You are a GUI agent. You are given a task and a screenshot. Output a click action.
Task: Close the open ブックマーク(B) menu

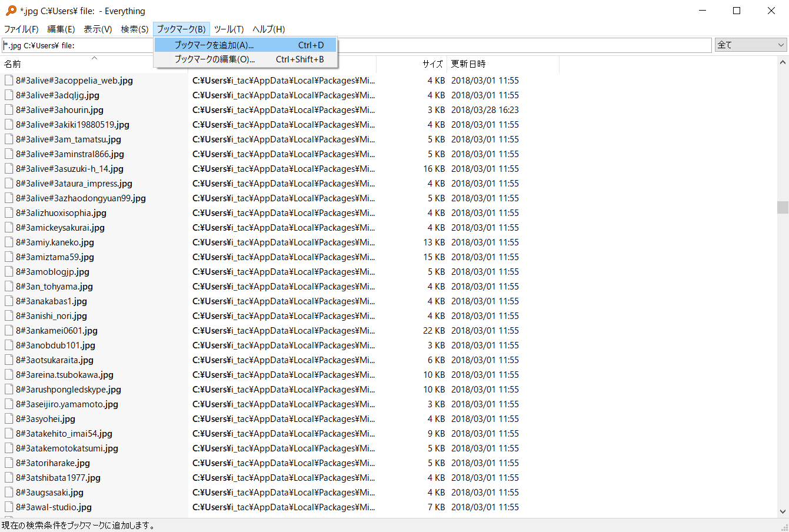pos(181,29)
